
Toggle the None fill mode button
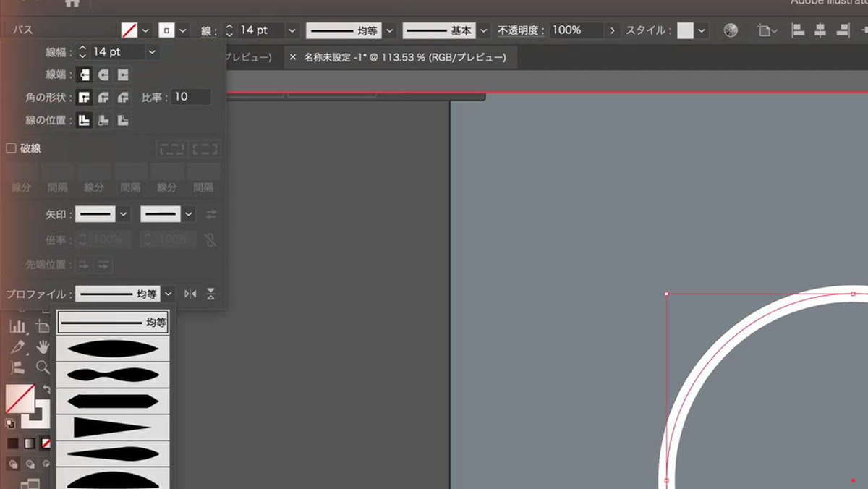tap(46, 443)
